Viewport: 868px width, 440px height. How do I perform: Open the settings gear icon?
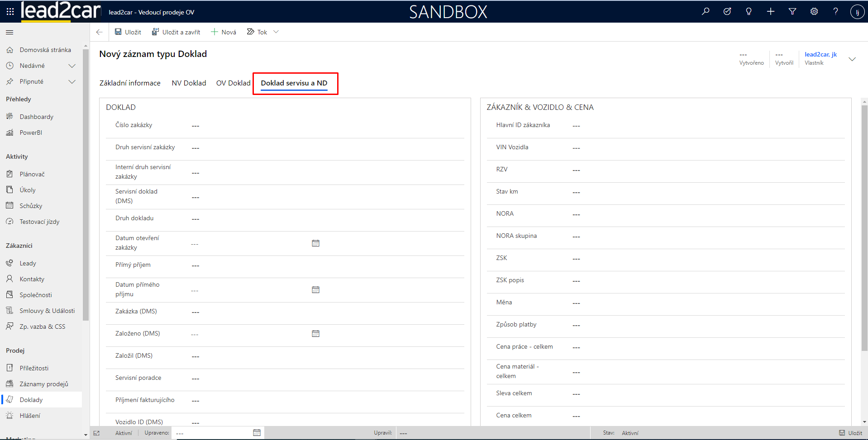(814, 12)
